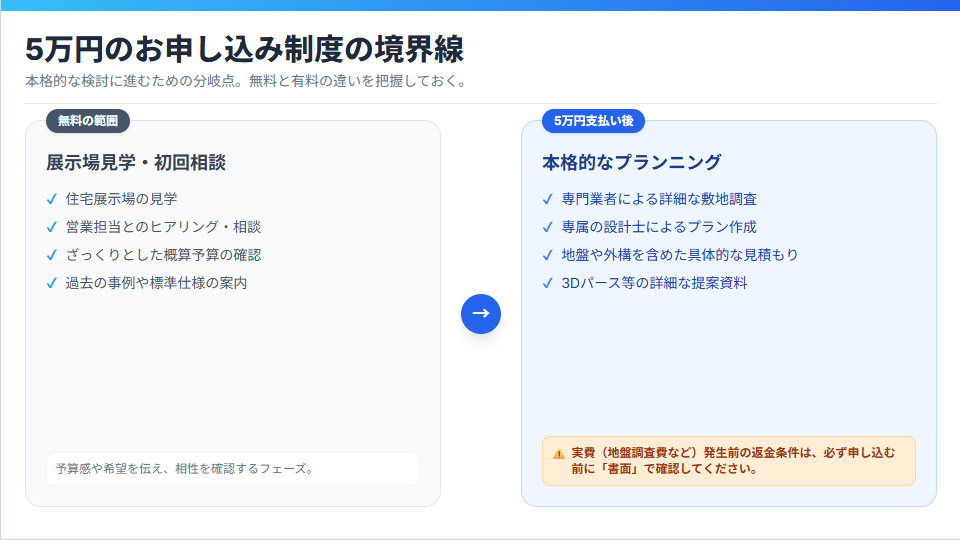Click text 地盤や外構を含めた具体的な見積もり
This screenshot has width=960, height=540.
(x=680, y=255)
